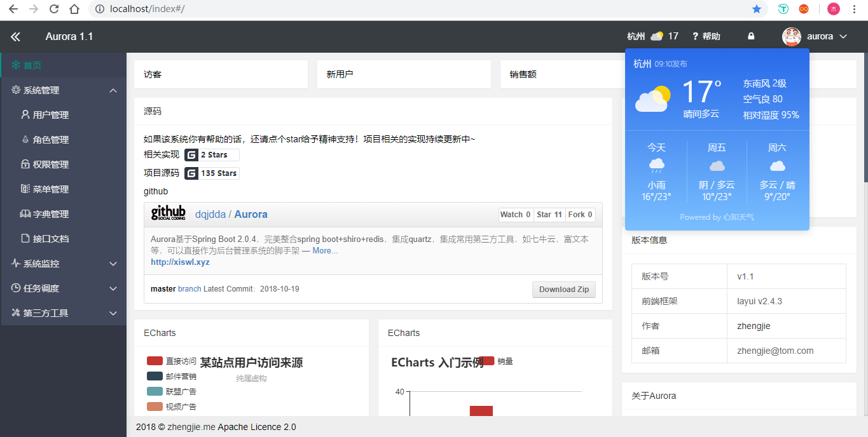Image resolution: width=868 pixels, height=437 pixels.
Task: Click the 用户管理 person icon
Action: pyautogui.click(x=25, y=115)
